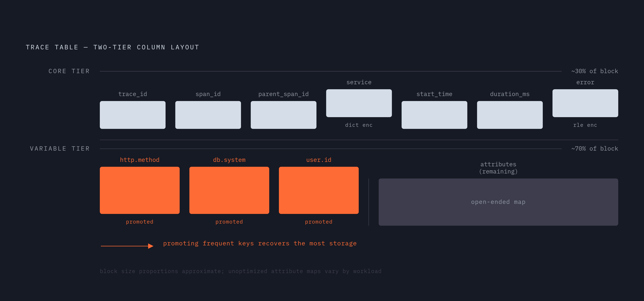Click the 'VARIABLE TIER' heading
This screenshot has height=301, width=644.
point(60,149)
